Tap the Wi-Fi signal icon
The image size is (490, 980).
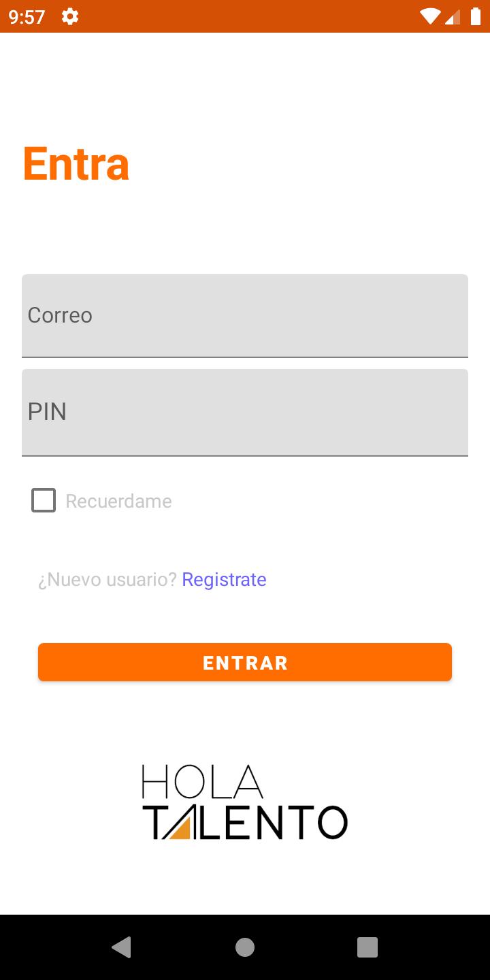[x=430, y=16]
